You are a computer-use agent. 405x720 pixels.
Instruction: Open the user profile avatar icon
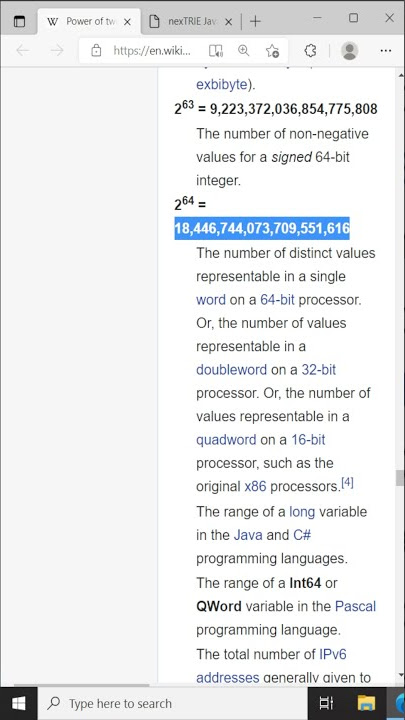coord(349,51)
